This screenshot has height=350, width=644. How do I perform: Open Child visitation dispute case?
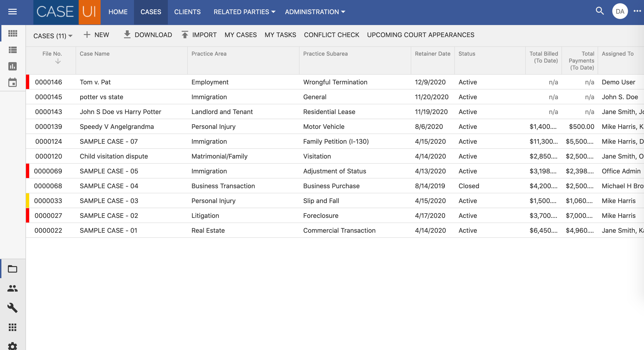tap(114, 156)
